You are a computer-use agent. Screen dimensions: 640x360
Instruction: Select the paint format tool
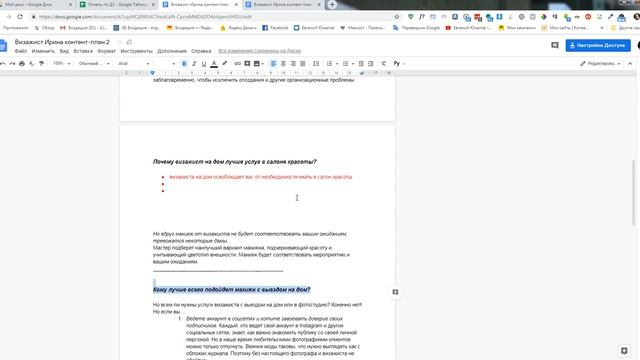[42, 64]
